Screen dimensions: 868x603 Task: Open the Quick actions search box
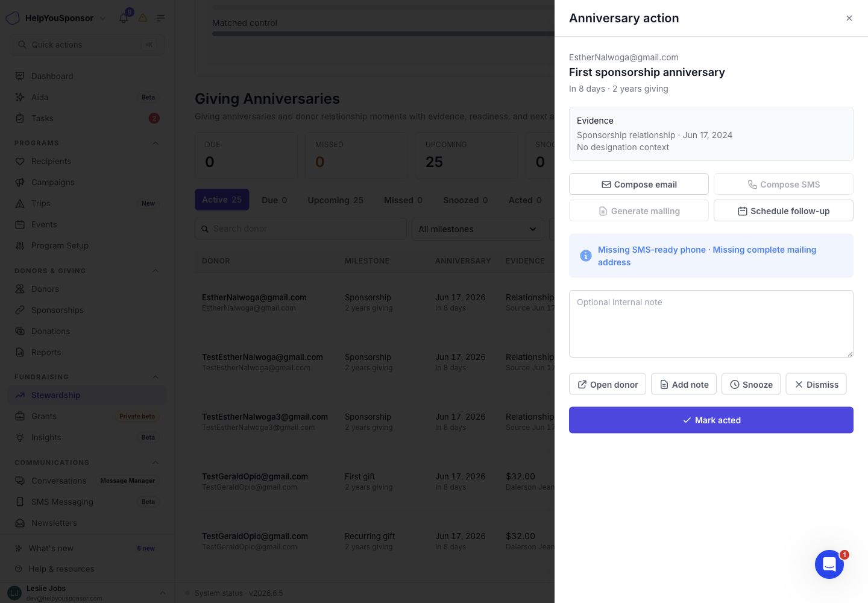(x=87, y=45)
